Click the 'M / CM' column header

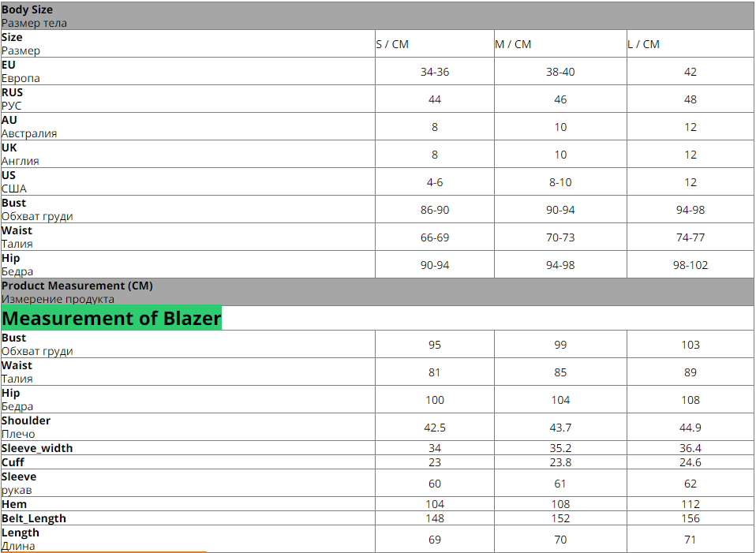[561, 44]
